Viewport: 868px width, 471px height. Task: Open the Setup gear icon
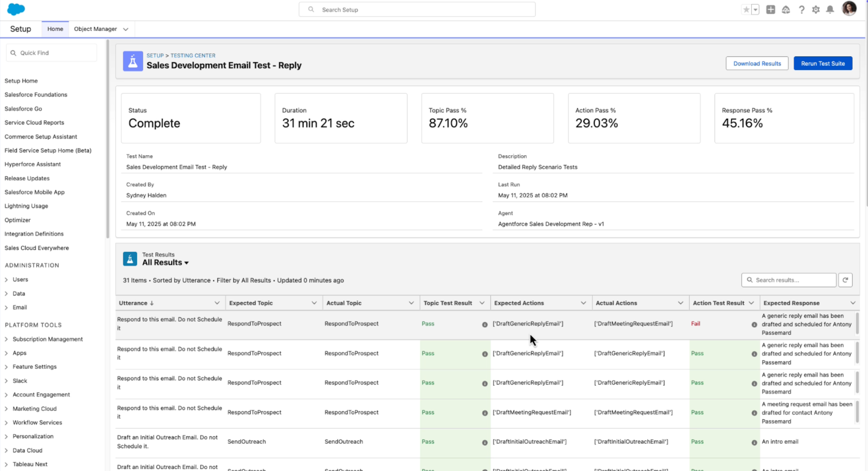pyautogui.click(x=816, y=10)
